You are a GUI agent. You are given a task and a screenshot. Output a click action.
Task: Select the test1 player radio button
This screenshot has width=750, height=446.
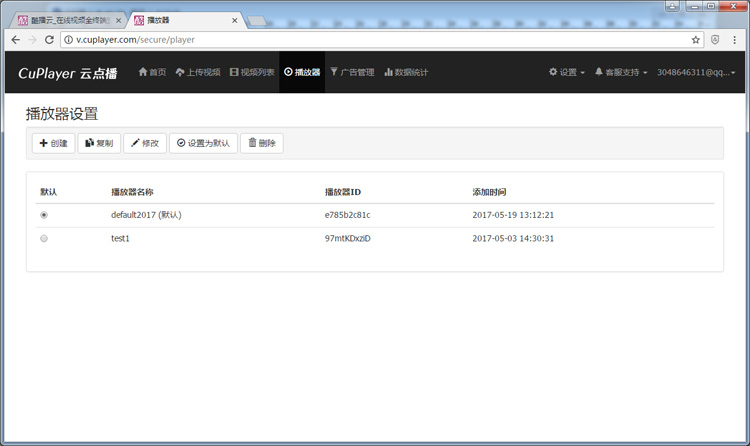44,239
